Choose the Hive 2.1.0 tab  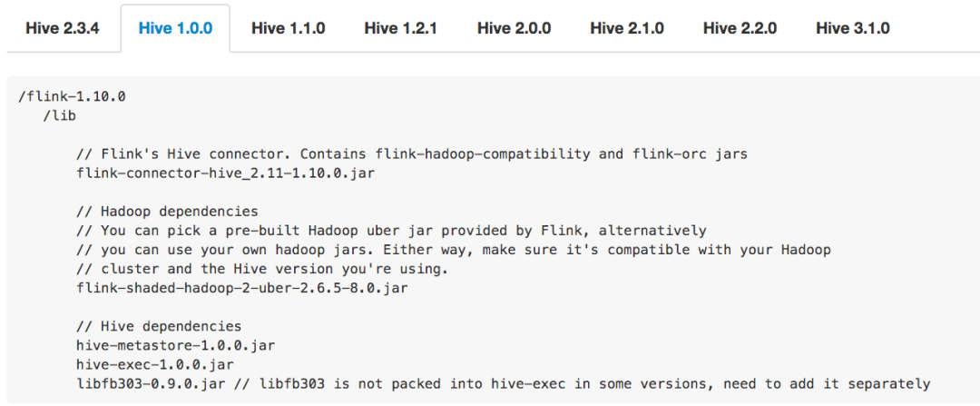[x=626, y=28]
